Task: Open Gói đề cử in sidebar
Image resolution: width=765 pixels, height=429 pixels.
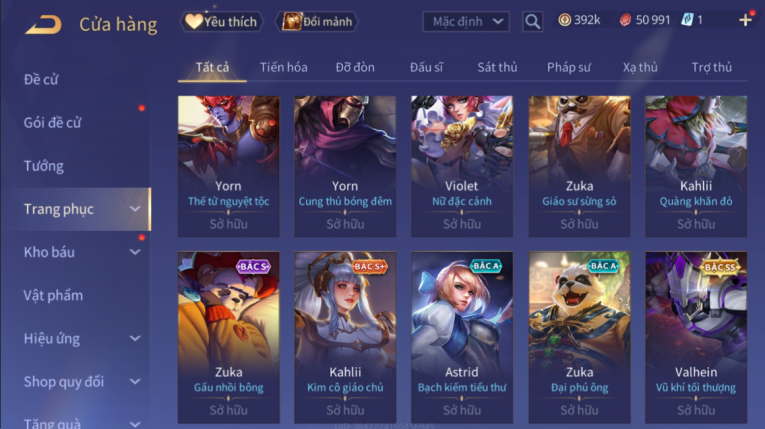Action: [x=52, y=123]
